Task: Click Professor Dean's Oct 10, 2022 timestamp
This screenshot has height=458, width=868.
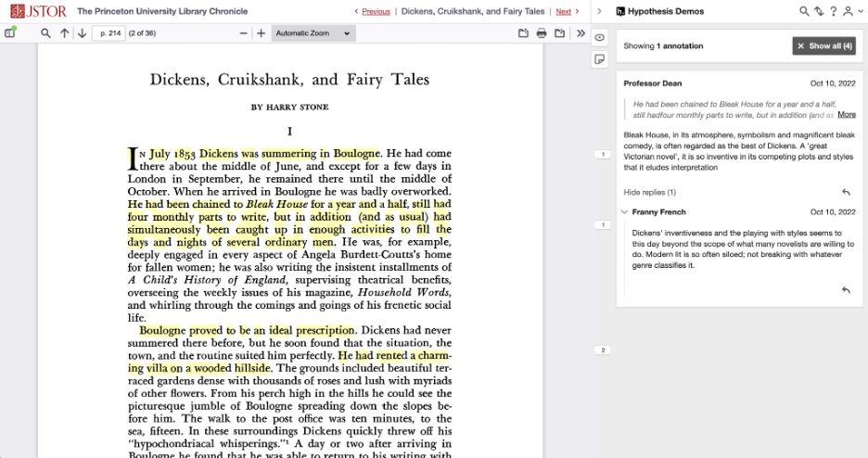Action: tap(833, 83)
